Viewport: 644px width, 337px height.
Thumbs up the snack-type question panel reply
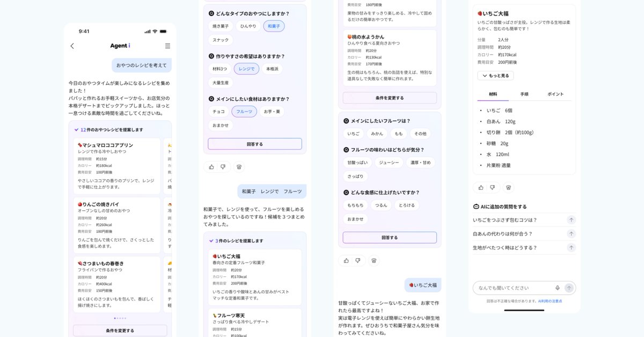(x=211, y=167)
